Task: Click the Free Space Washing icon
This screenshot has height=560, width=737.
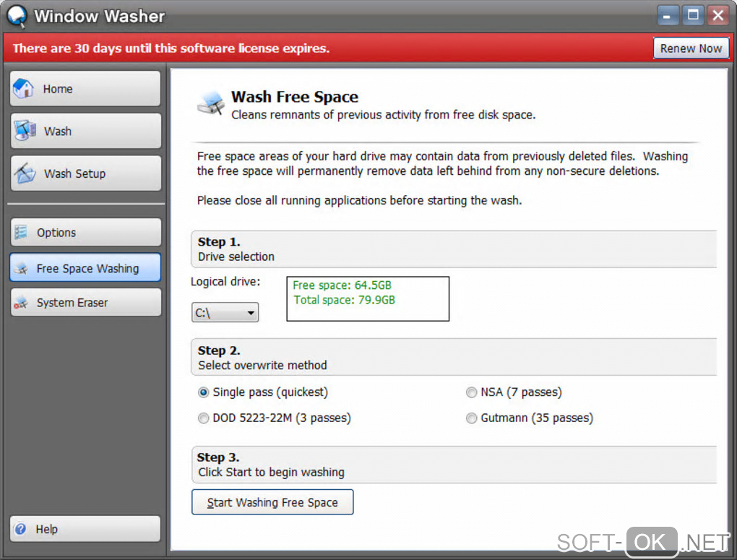Action: 21,269
